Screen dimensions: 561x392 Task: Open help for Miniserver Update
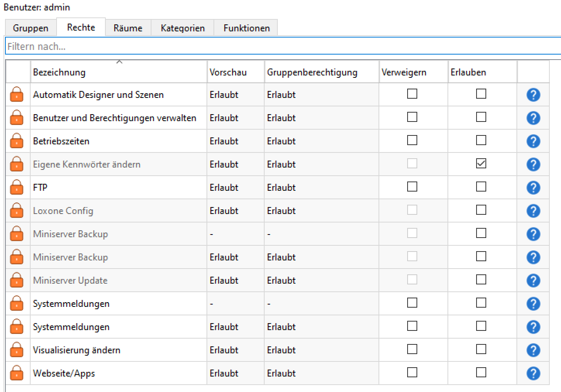[533, 280]
